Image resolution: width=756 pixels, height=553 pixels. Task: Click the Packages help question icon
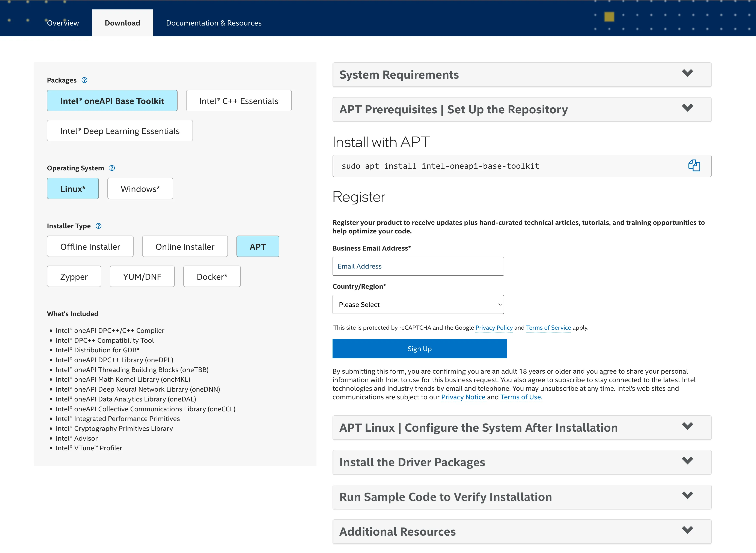(x=84, y=80)
